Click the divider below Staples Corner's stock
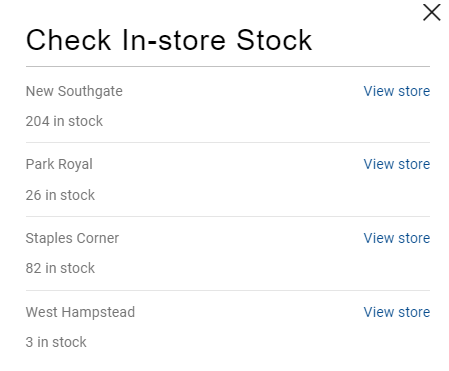 pyautogui.click(x=228, y=290)
